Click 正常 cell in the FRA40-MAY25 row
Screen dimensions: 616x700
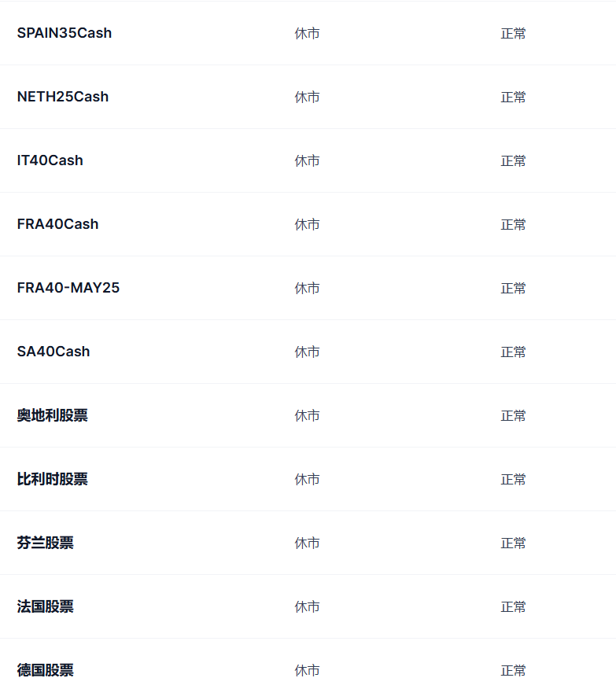coord(513,289)
